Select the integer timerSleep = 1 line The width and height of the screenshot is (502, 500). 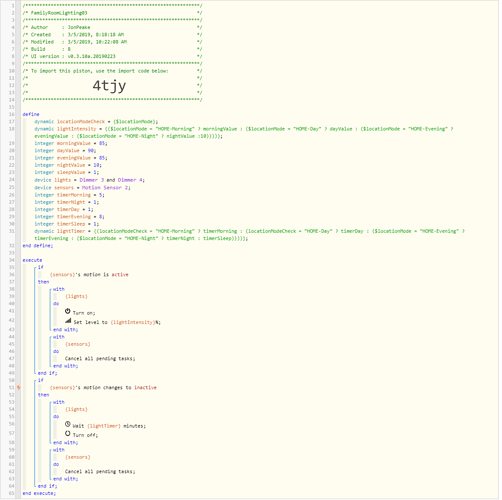tap(67, 225)
